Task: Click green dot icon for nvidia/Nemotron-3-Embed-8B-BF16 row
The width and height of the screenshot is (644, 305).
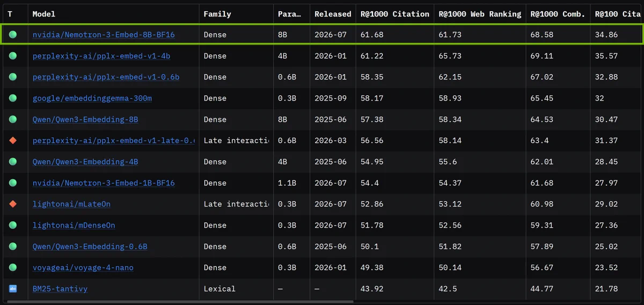Action: 13,34
